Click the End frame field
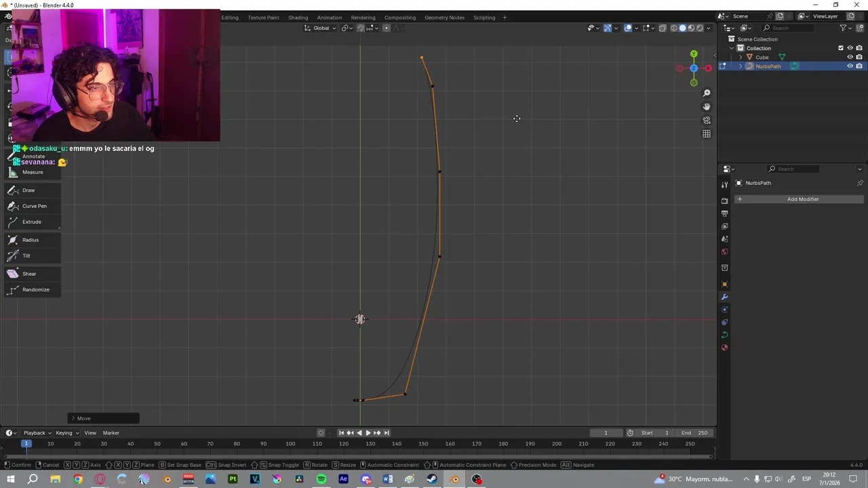 694,433
